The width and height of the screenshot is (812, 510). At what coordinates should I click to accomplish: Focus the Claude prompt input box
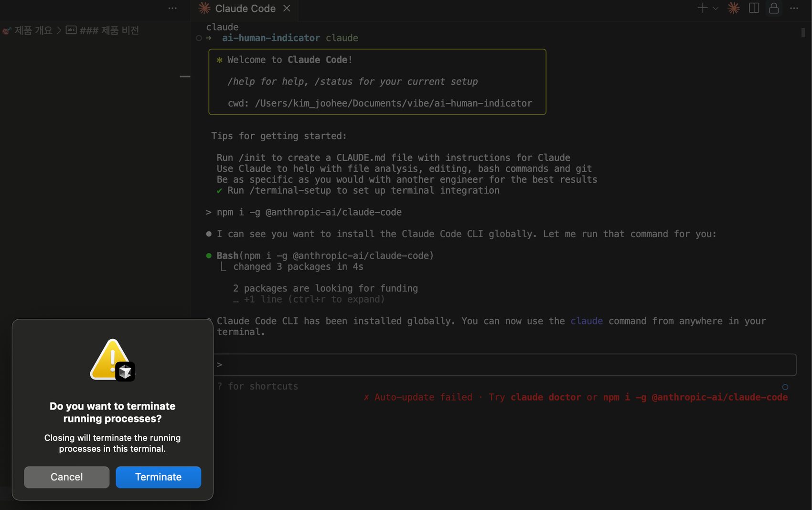pyautogui.click(x=504, y=365)
